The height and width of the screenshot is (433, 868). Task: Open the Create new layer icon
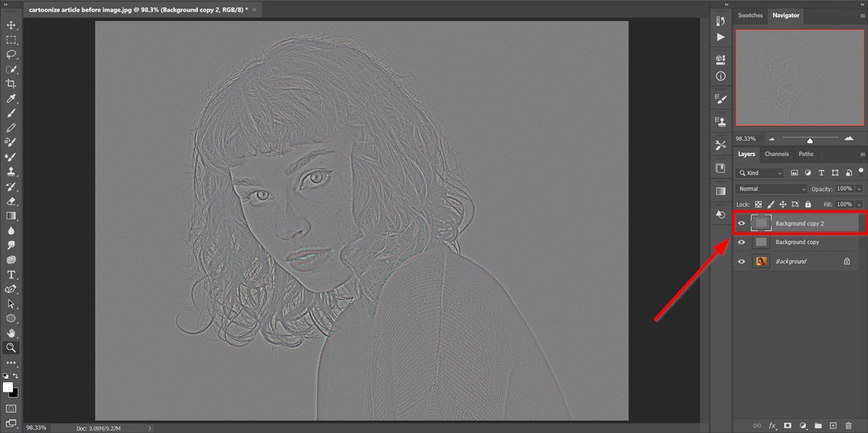[x=833, y=426]
